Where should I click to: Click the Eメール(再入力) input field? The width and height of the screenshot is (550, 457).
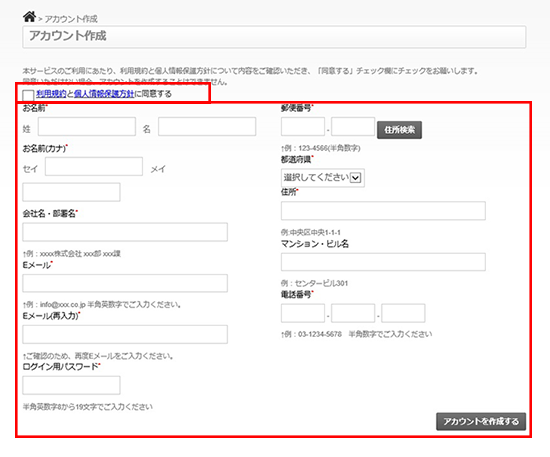(125, 334)
